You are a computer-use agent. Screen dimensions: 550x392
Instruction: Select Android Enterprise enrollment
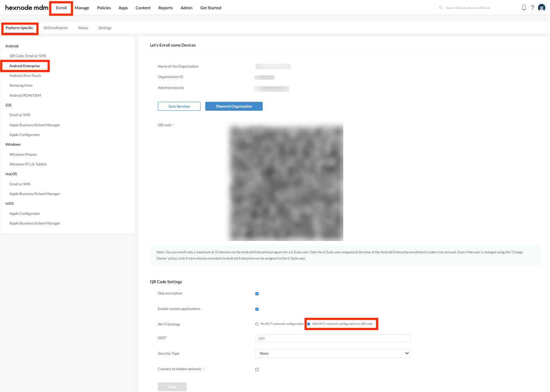pos(24,66)
